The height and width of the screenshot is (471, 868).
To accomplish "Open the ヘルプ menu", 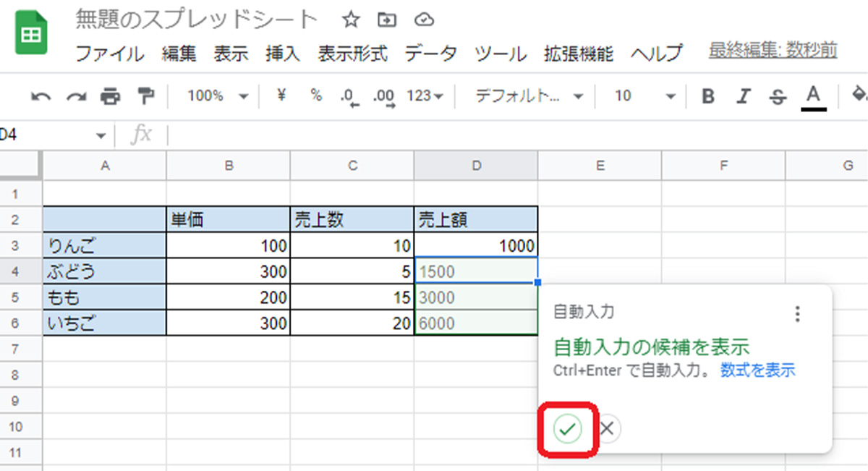I will click(657, 54).
